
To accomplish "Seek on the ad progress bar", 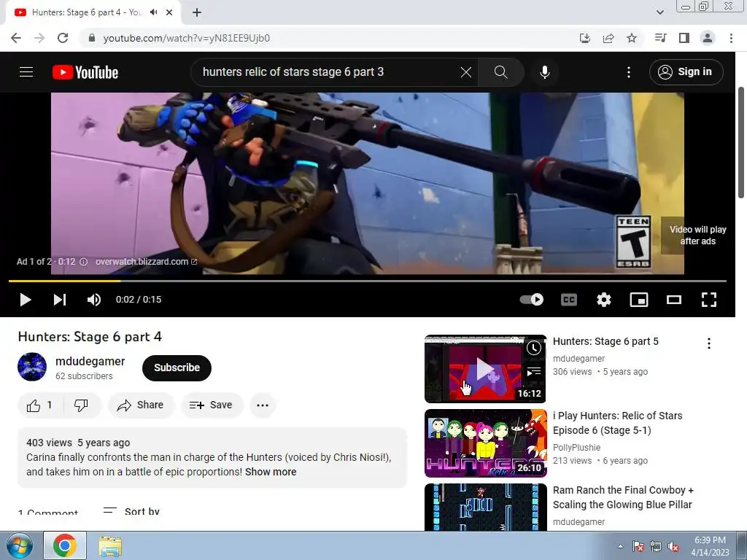I will [368, 281].
